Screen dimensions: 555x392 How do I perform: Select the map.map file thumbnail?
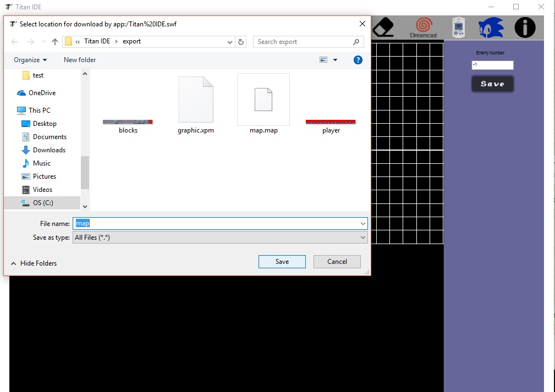pos(263,100)
